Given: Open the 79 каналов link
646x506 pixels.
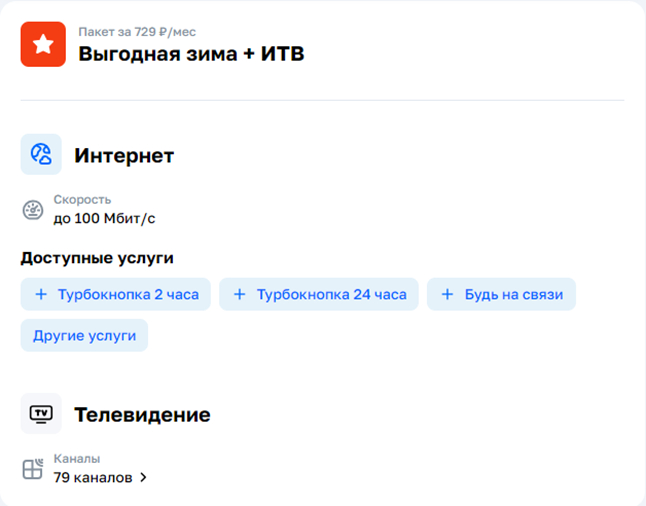Looking at the screenshot, I should pos(93,478).
